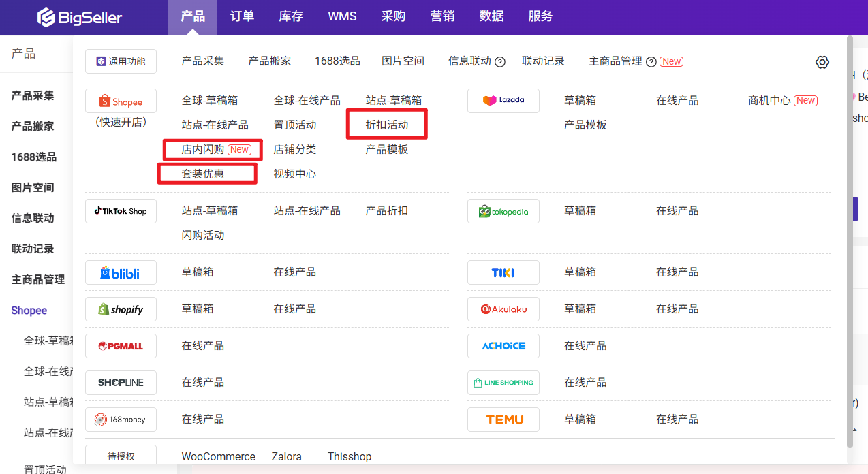Open Shopee 套装优惠 link
Image resolution: width=868 pixels, height=474 pixels.
203,174
